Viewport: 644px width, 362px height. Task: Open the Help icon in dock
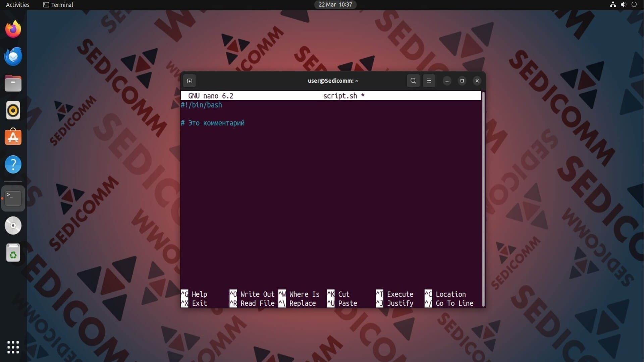tap(13, 165)
